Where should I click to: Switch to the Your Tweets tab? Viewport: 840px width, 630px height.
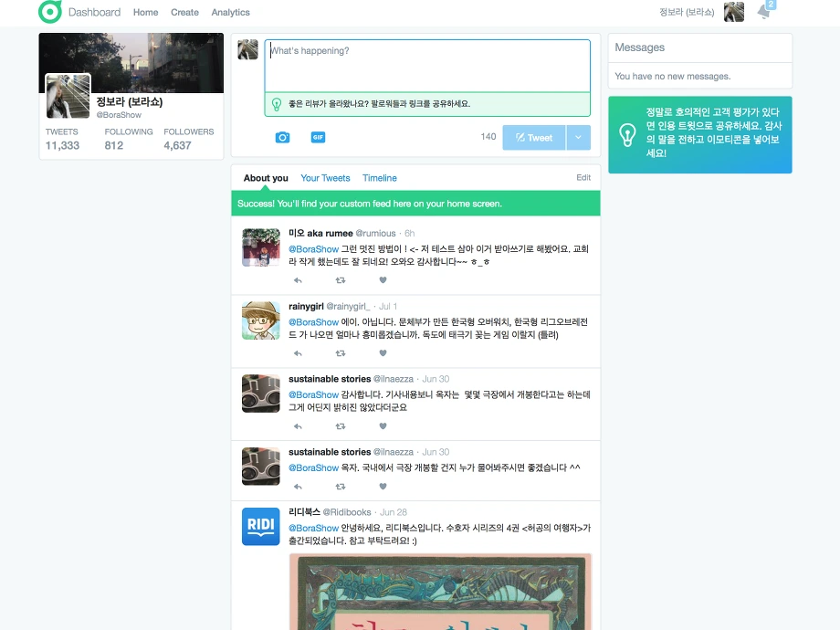click(x=325, y=178)
